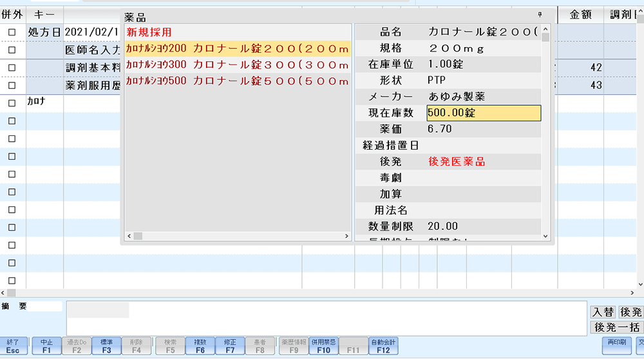Tick the checkbox on the 処方日 row

(12, 32)
